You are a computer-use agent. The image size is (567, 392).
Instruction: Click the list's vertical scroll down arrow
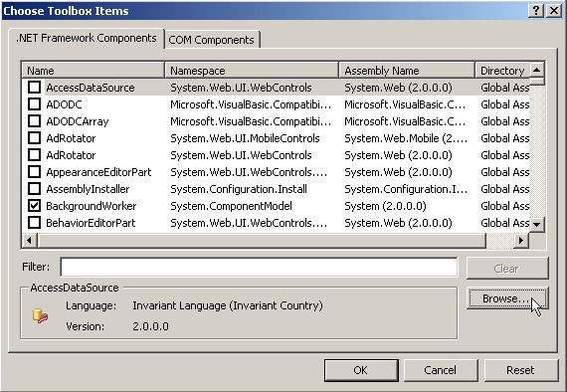(537, 225)
